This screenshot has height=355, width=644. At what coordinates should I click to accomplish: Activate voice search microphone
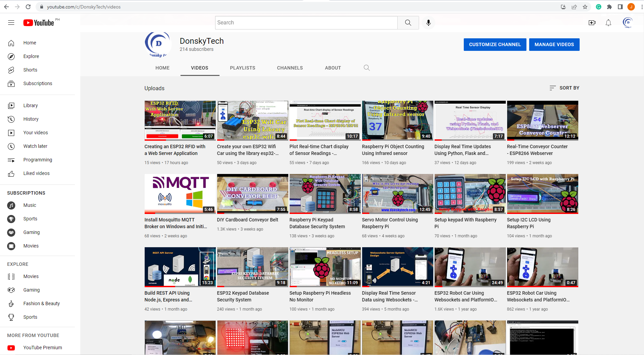pos(429,23)
